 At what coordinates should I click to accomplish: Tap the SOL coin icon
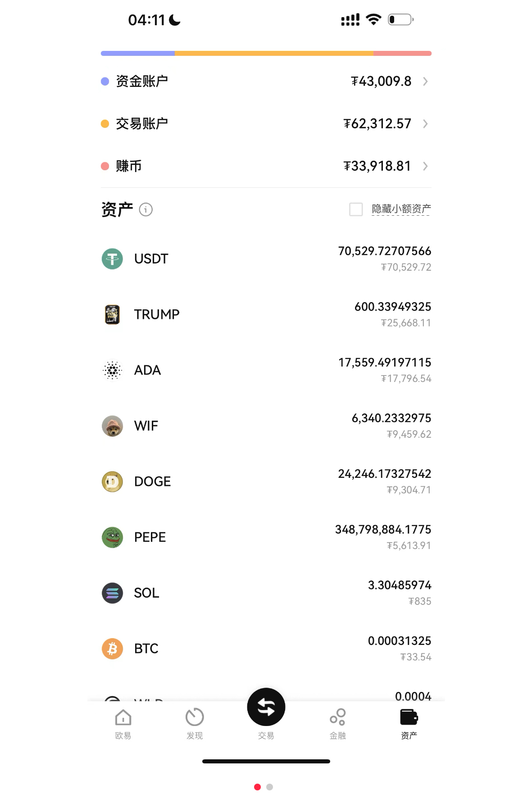tap(112, 593)
